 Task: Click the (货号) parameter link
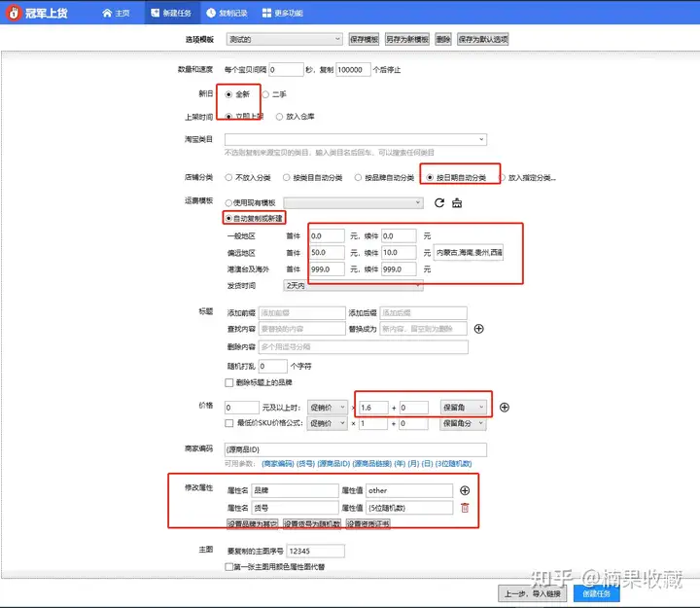[x=306, y=464]
